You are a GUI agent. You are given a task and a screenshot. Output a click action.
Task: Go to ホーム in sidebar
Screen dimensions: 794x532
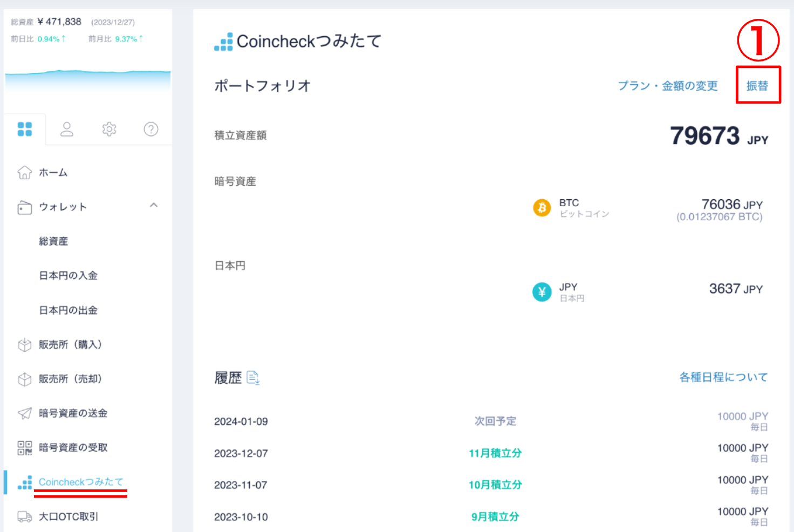(x=53, y=173)
